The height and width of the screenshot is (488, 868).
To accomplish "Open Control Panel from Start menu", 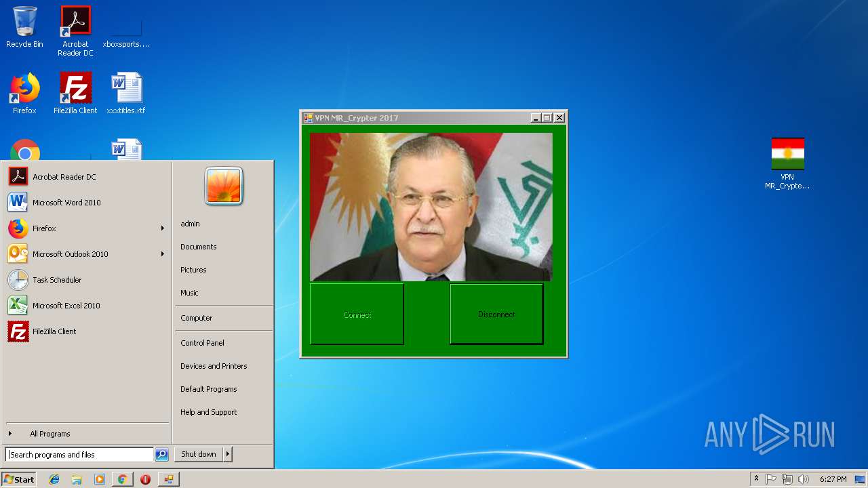I will pyautogui.click(x=202, y=343).
